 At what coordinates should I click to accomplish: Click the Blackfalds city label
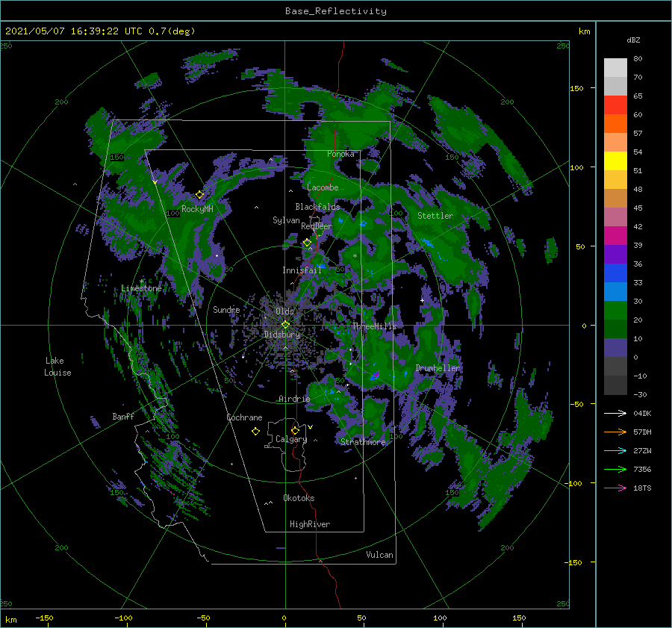coord(317,207)
